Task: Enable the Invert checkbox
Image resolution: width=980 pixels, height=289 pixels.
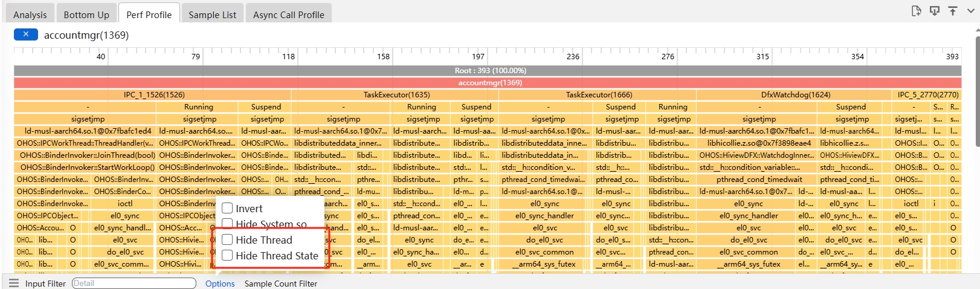Action: click(x=228, y=209)
